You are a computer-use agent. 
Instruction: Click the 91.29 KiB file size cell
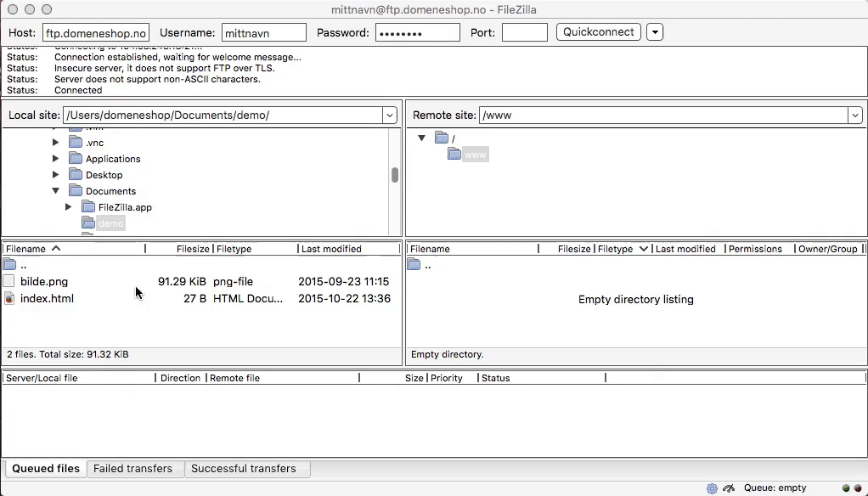click(x=182, y=282)
